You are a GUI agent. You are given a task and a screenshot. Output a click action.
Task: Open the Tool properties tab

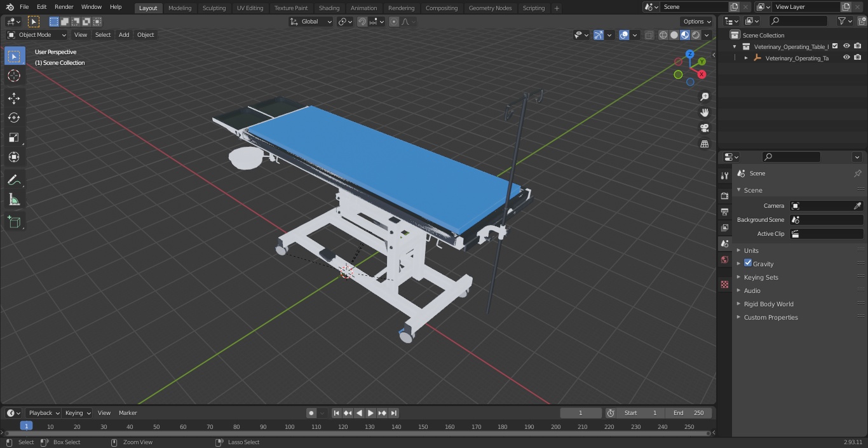(x=724, y=175)
